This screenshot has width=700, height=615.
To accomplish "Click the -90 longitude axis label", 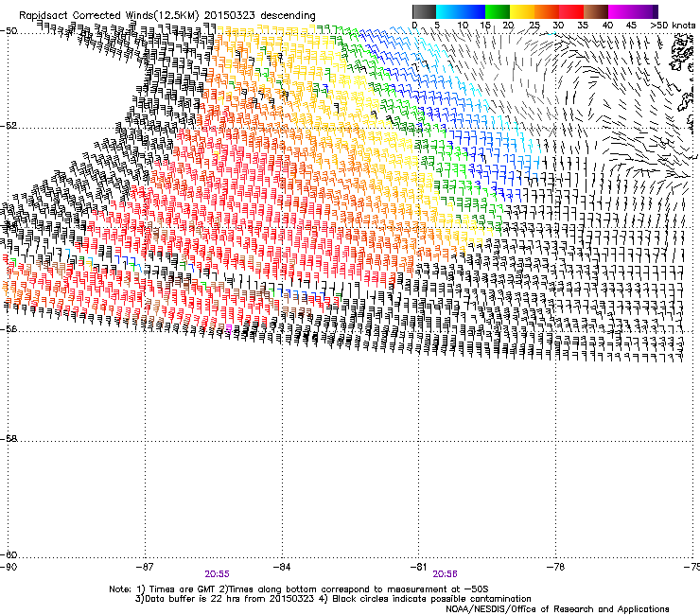I will 9,567.
